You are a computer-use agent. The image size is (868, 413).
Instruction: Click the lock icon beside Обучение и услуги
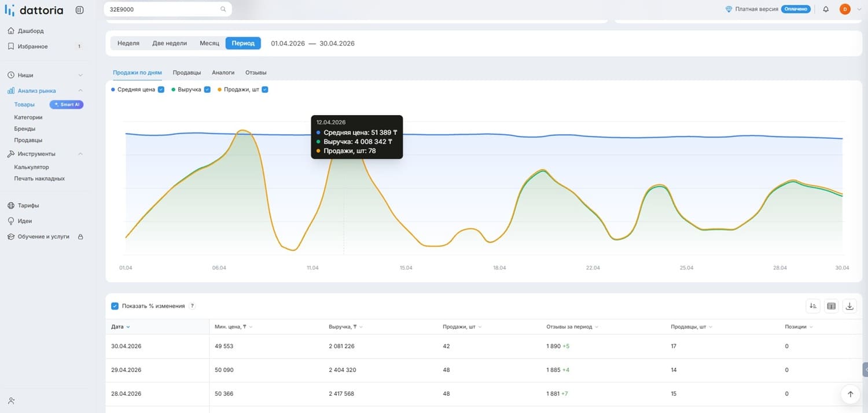coord(80,237)
